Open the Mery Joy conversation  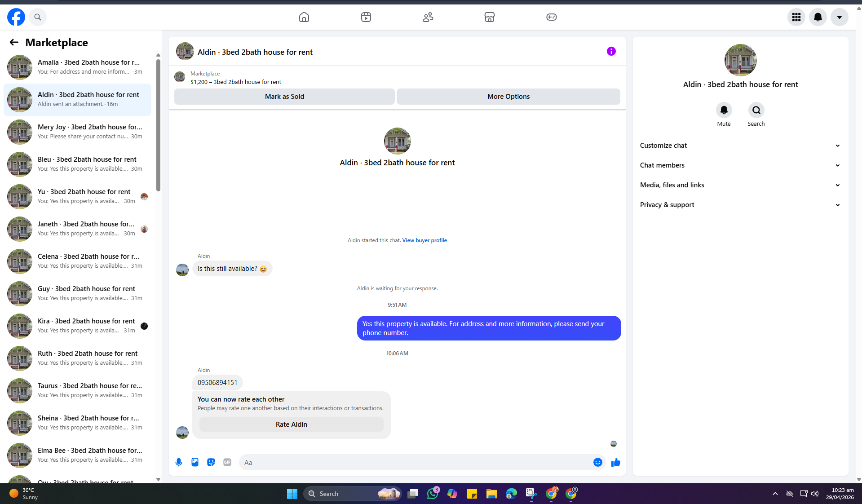[x=77, y=132]
